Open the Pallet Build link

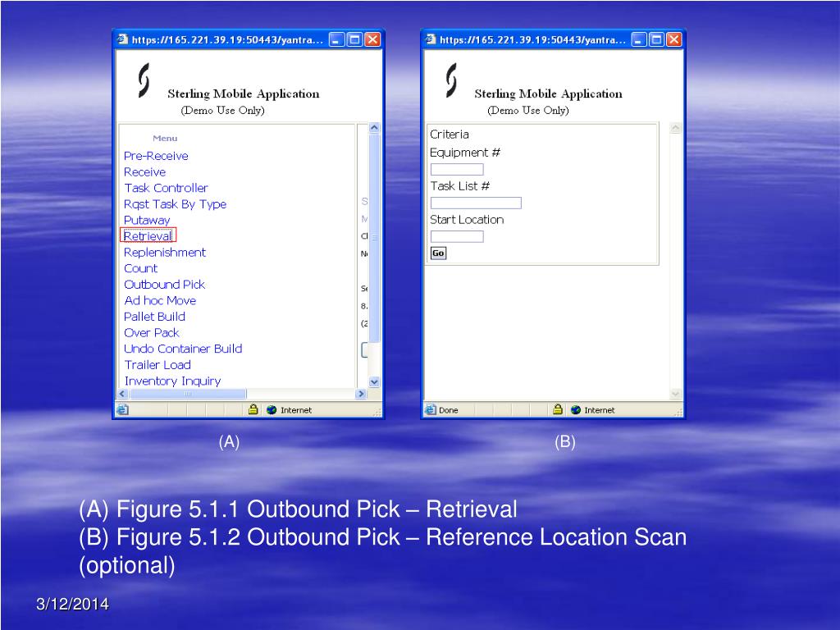[x=154, y=317]
